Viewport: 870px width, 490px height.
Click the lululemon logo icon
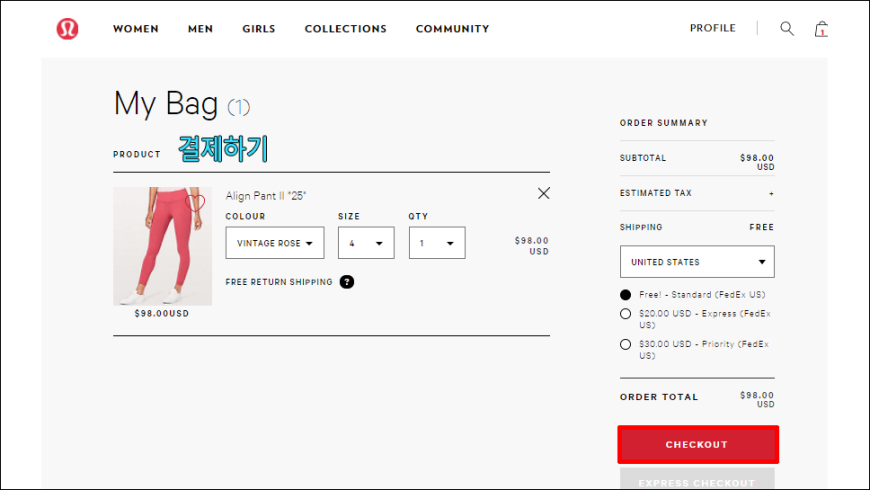pyautogui.click(x=67, y=28)
